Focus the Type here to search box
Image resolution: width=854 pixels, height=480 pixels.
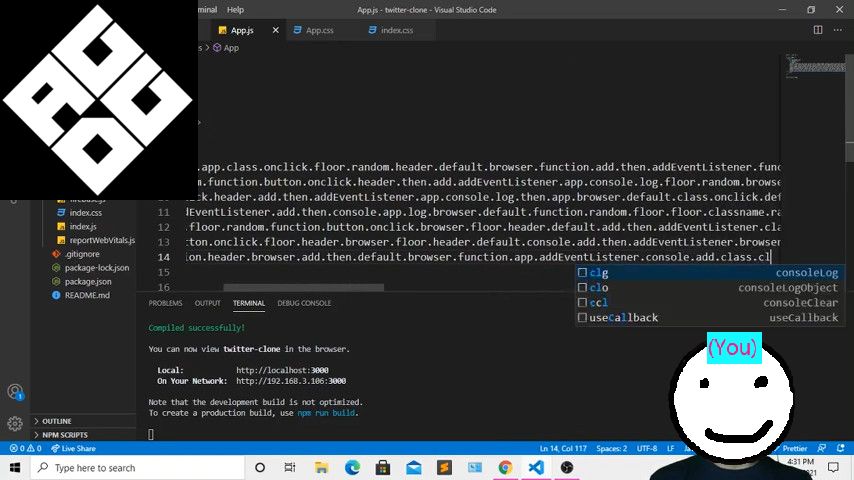[137, 467]
